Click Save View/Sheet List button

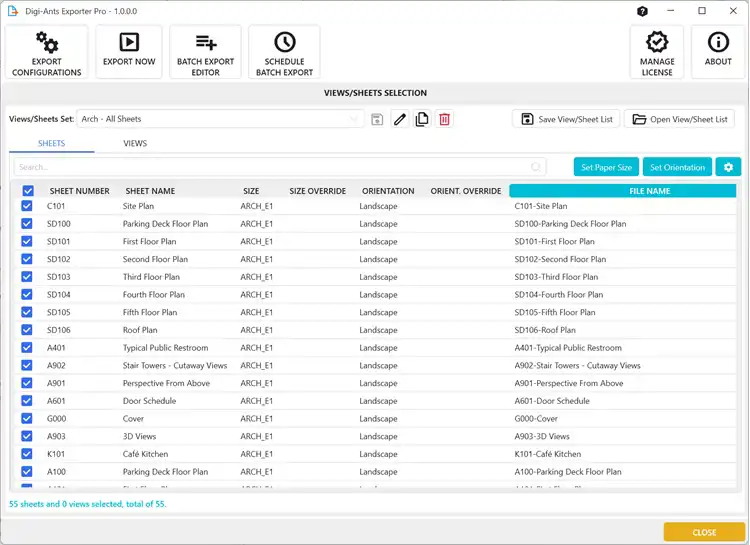click(x=566, y=119)
